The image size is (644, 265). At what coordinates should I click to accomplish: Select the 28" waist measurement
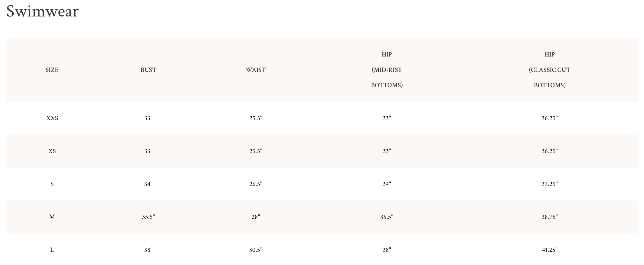[256, 217]
